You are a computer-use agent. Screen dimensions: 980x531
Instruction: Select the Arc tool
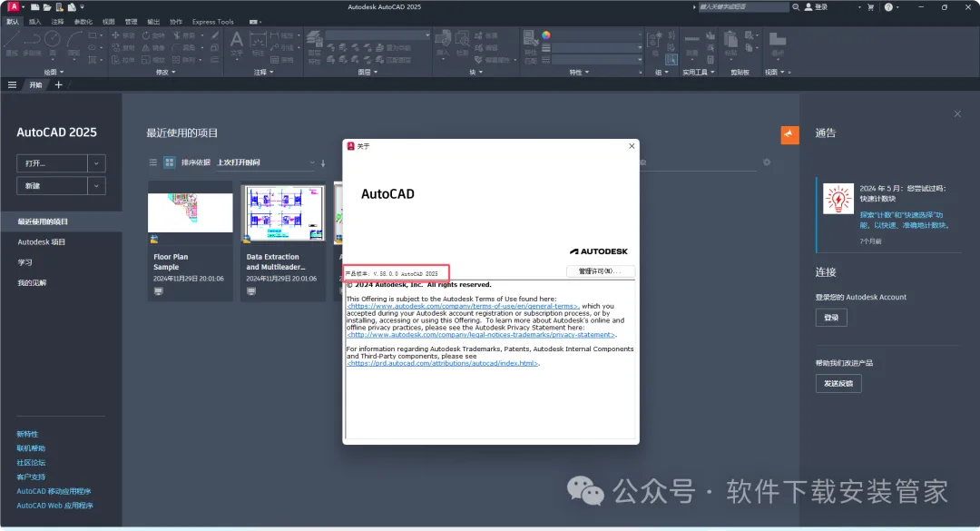74,42
